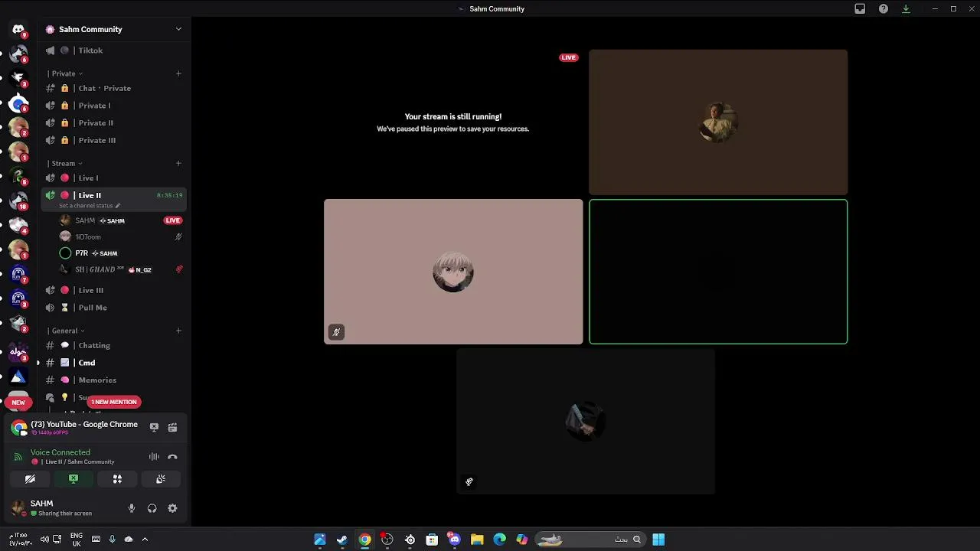Join the Live III voice channel
This screenshot has width=980, height=551.
[x=114, y=290]
